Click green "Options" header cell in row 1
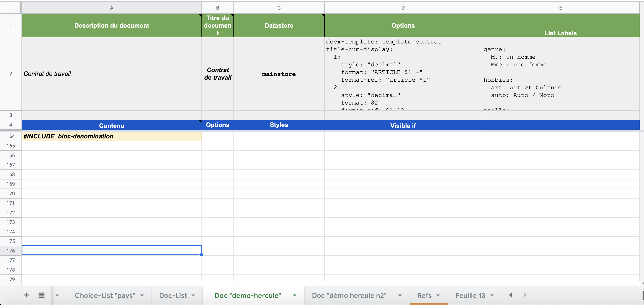The height and width of the screenshot is (305, 644). (x=403, y=26)
